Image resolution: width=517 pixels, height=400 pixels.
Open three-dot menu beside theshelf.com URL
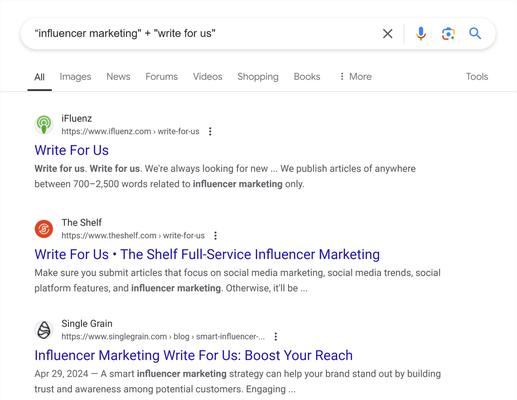pos(215,236)
